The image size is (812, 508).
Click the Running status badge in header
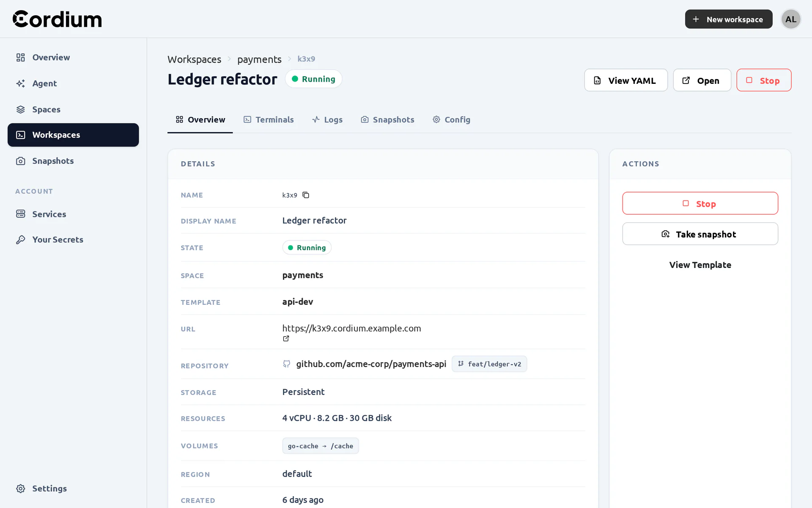pyautogui.click(x=313, y=79)
